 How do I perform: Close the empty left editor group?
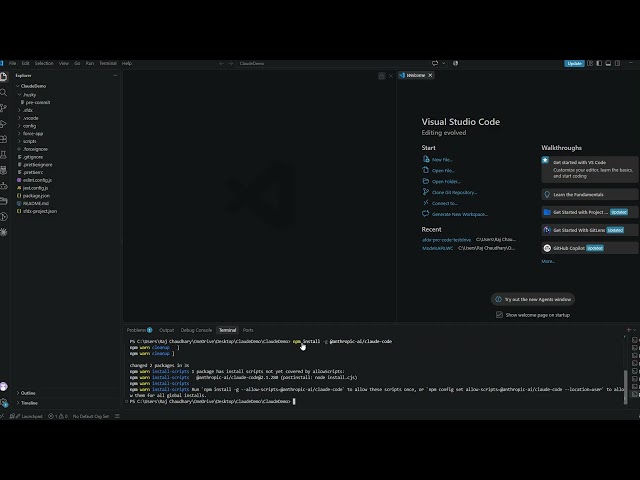tap(391, 76)
